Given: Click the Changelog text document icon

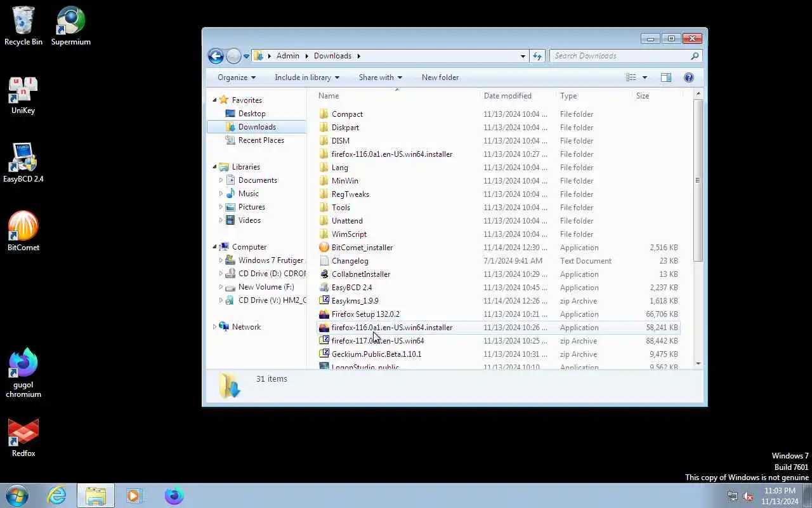Looking at the screenshot, I should 324,261.
